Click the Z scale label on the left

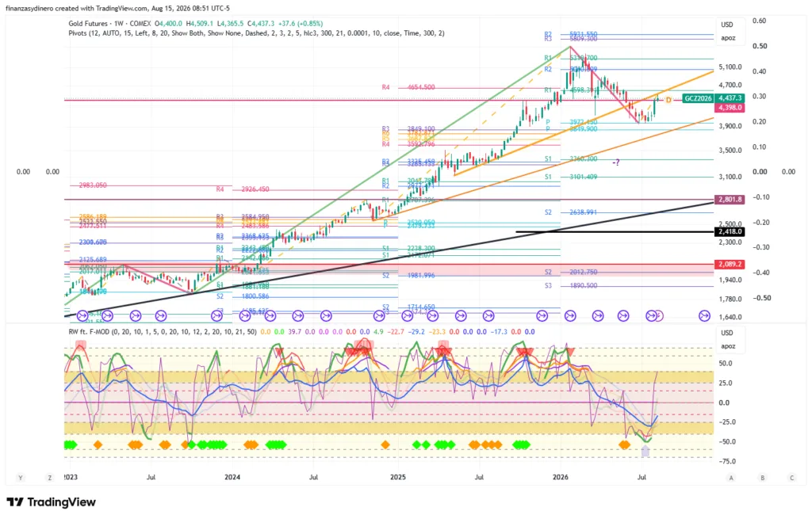(50, 478)
